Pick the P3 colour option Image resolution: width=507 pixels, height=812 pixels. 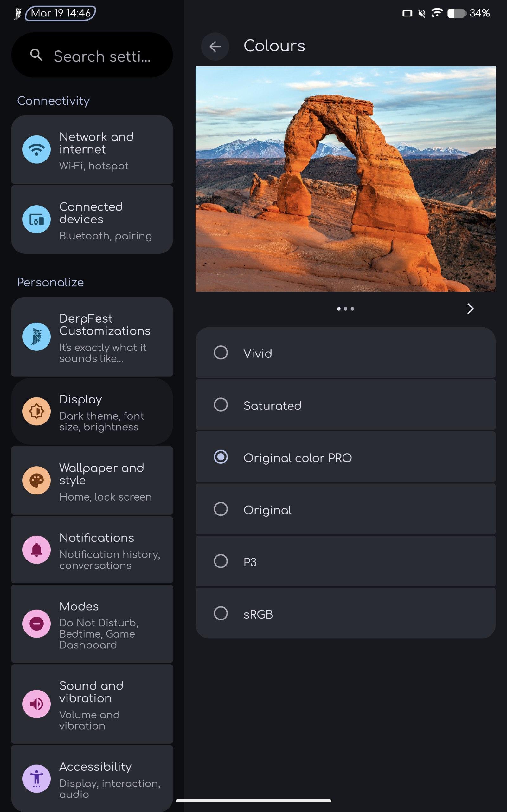[345, 561]
